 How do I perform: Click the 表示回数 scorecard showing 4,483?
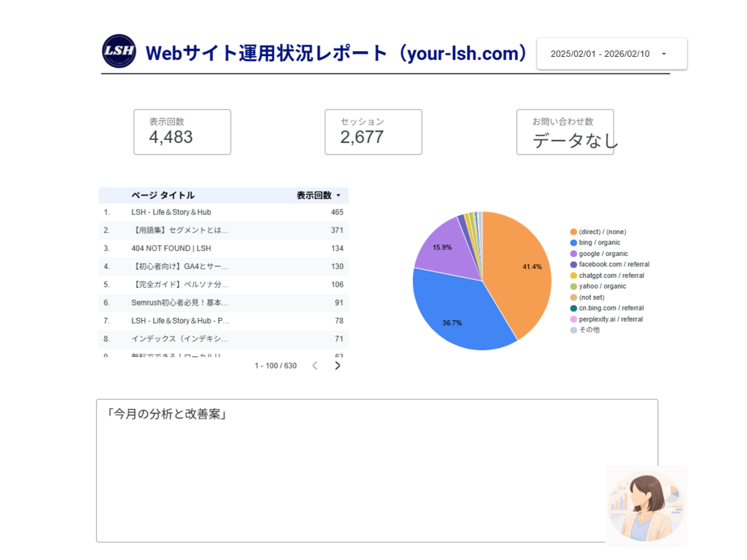182,132
